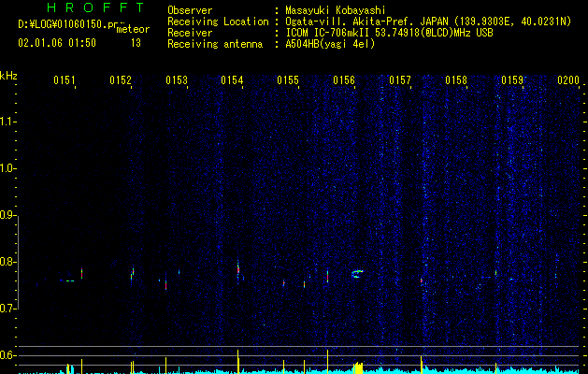Click the 0.7 kHz frequency label
Image resolution: width=588 pixels, height=374 pixels.
click(x=7, y=309)
